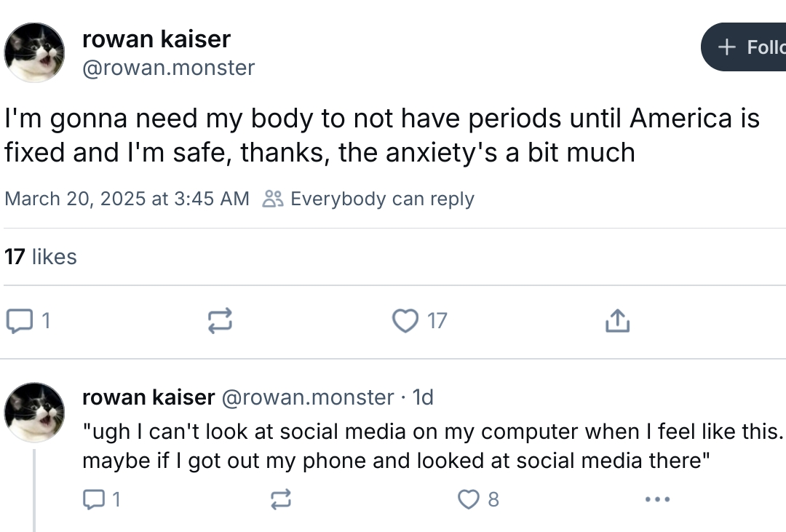Open more options on the reply

coord(657,499)
